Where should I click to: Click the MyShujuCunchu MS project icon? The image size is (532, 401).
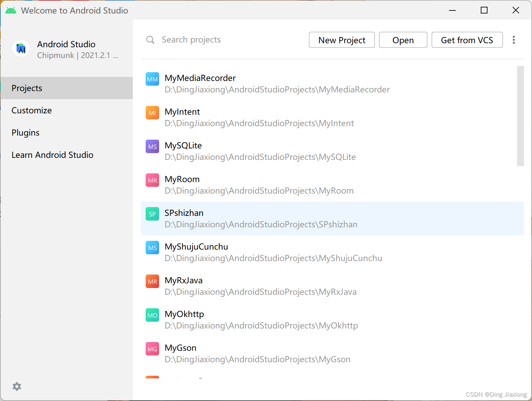pyautogui.click(x=152, y=248)
